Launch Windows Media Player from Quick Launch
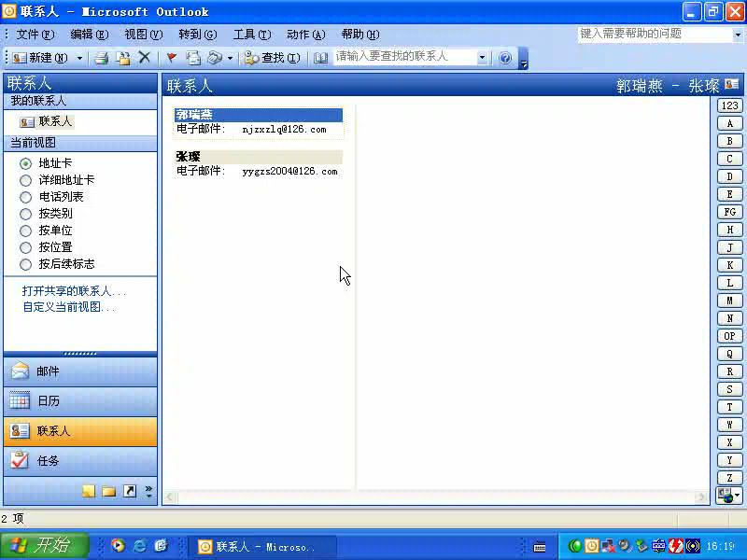The height and width of the screenshot is (560, 747). coord(118,545)
